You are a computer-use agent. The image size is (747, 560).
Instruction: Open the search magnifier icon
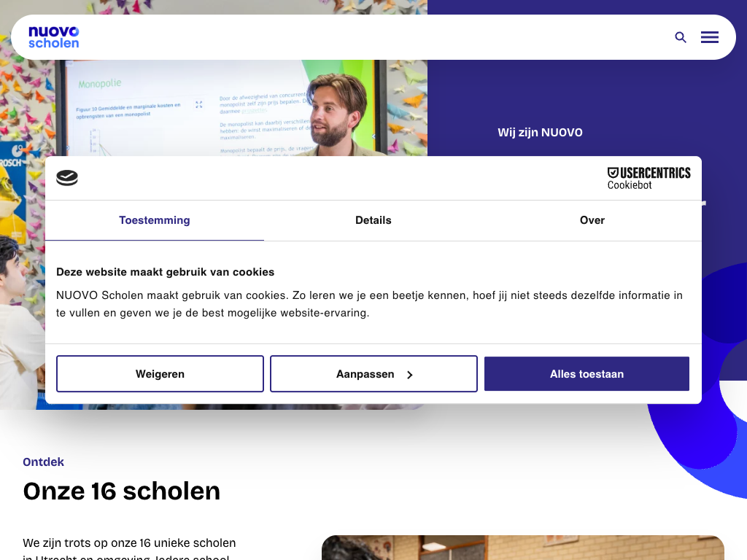[x=681, y=37]
